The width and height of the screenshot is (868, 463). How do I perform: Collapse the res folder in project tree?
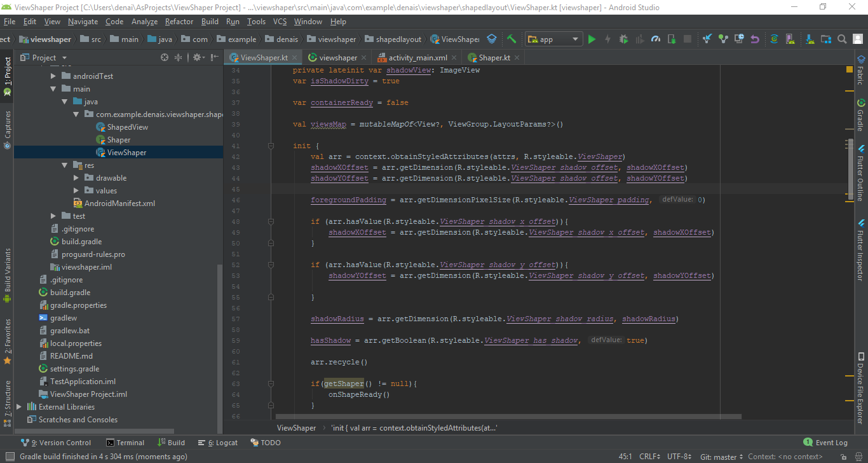pyautogui.click(x=65, y=165)
